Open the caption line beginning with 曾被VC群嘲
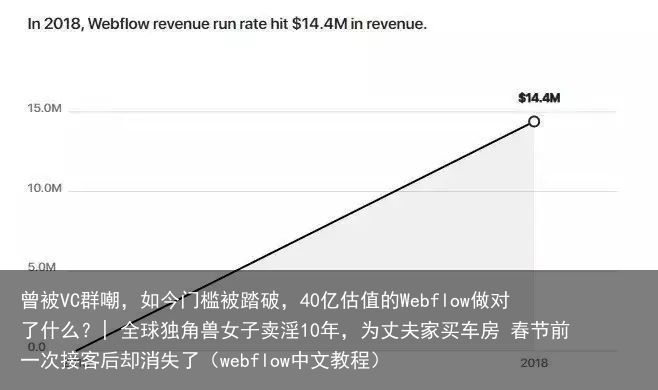The height and width of the screenshot is (390, 658). [265, 301]
